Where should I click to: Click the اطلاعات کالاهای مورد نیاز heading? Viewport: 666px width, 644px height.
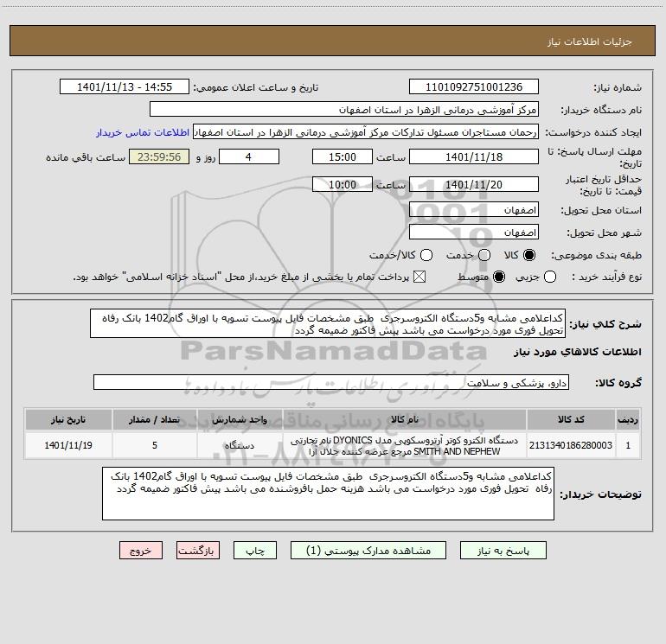tap(577, 352)
